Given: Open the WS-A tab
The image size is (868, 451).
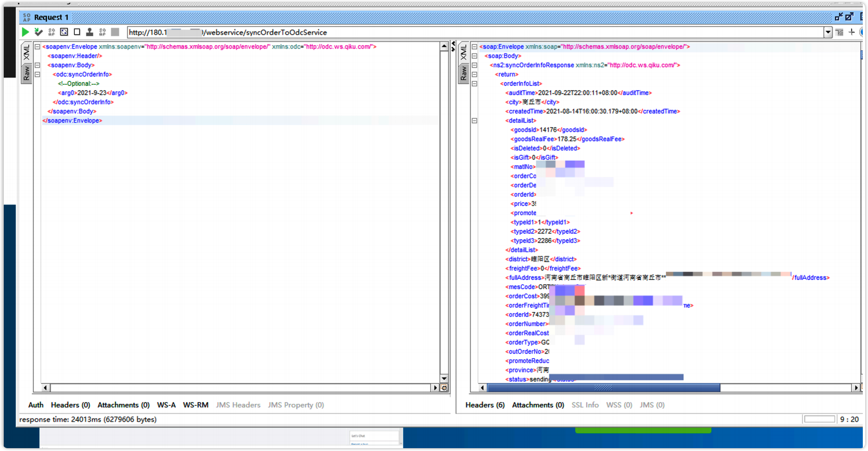Looking at the screenshot, I should coord(166,405).
